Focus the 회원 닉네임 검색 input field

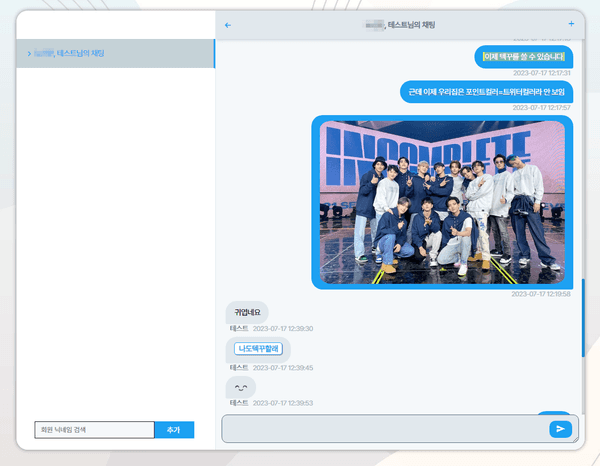93,429
